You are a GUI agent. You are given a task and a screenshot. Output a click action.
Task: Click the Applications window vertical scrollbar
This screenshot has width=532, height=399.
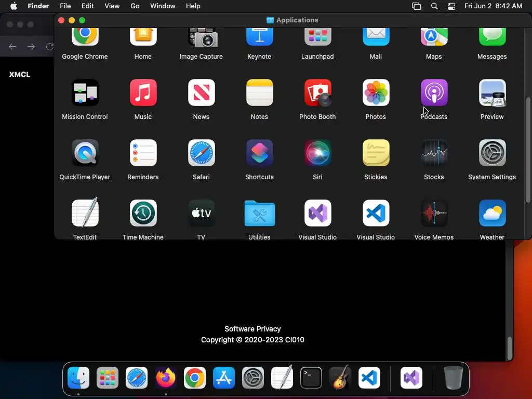528,150
